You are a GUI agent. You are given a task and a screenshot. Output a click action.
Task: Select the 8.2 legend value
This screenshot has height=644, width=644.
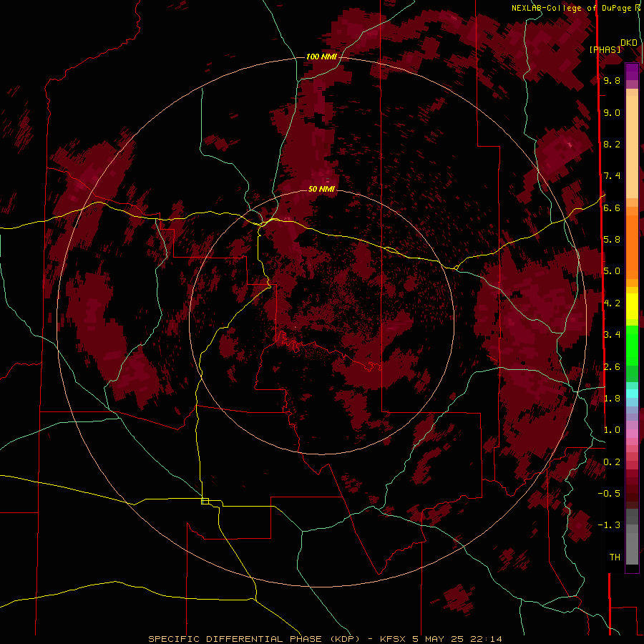pyautogui.click(x=612, y=144)
